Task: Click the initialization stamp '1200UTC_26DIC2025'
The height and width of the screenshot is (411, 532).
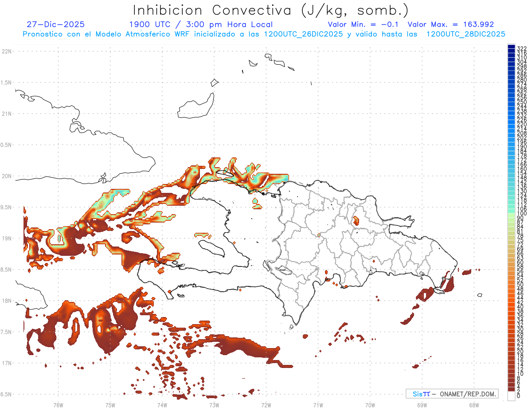Action: click(x=303, y=34)
